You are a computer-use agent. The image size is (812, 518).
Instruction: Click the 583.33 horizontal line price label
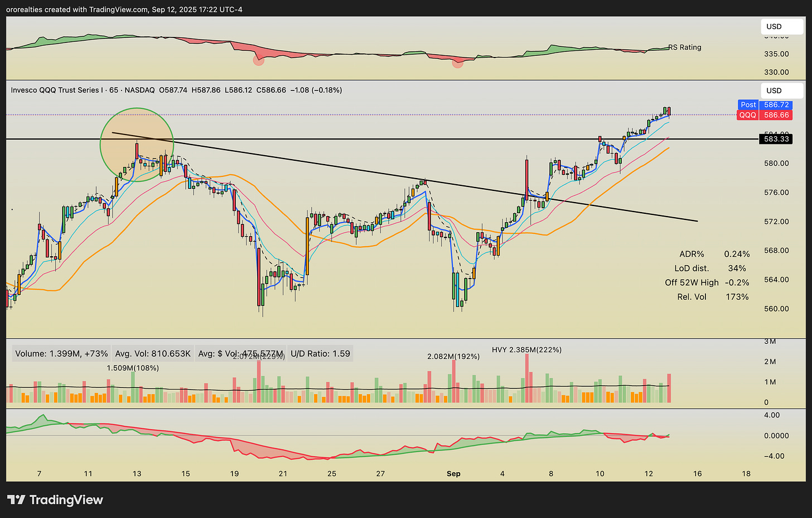point(776,139)
